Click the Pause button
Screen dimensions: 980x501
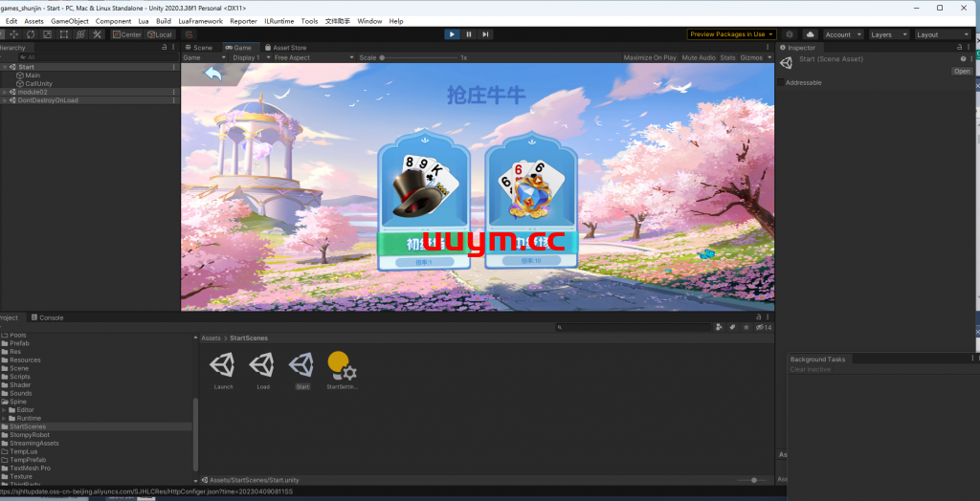pos(469,34)
